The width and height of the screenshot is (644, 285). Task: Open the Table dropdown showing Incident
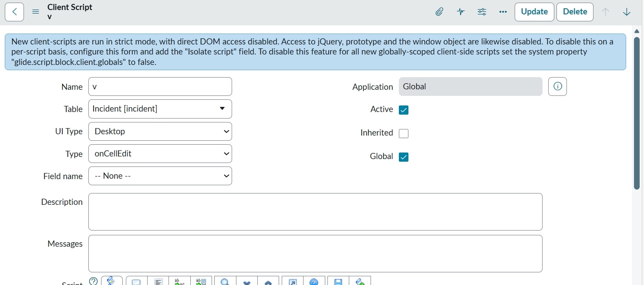coord(160,109)
